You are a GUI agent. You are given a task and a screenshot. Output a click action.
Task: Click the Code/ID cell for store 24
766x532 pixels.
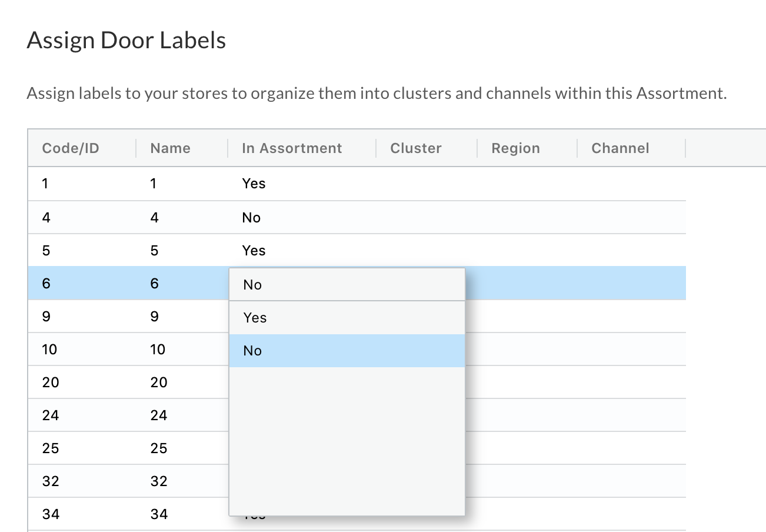coord(51,415)
